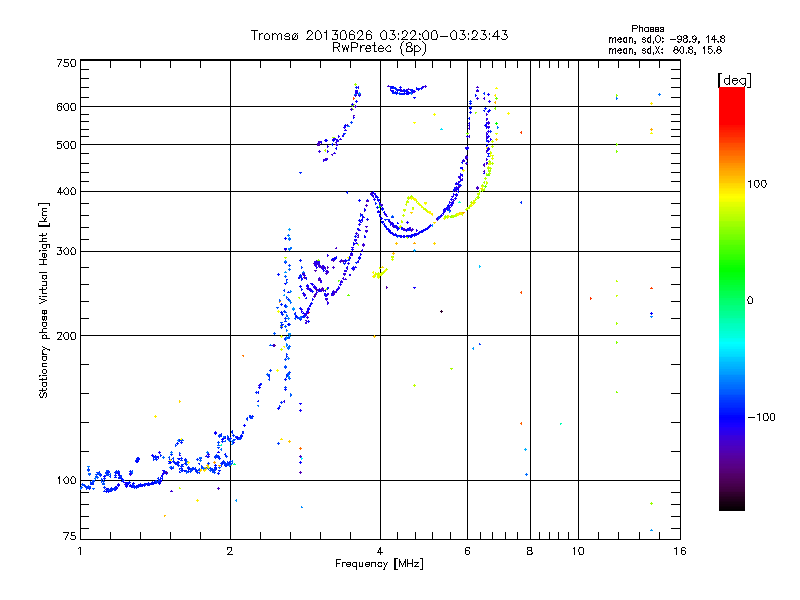Click the 'RwPretec (8p)' subtitle

[379, 48]
